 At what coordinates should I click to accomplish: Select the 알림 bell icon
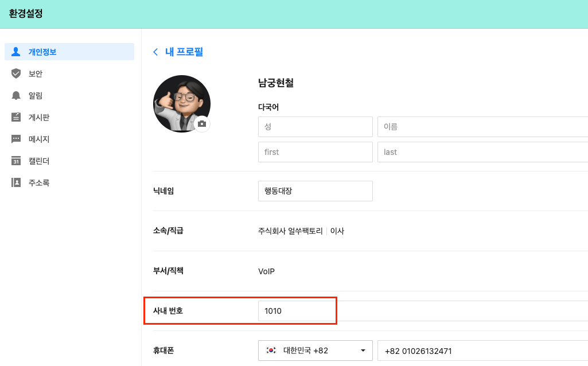[x=15, y=95]
